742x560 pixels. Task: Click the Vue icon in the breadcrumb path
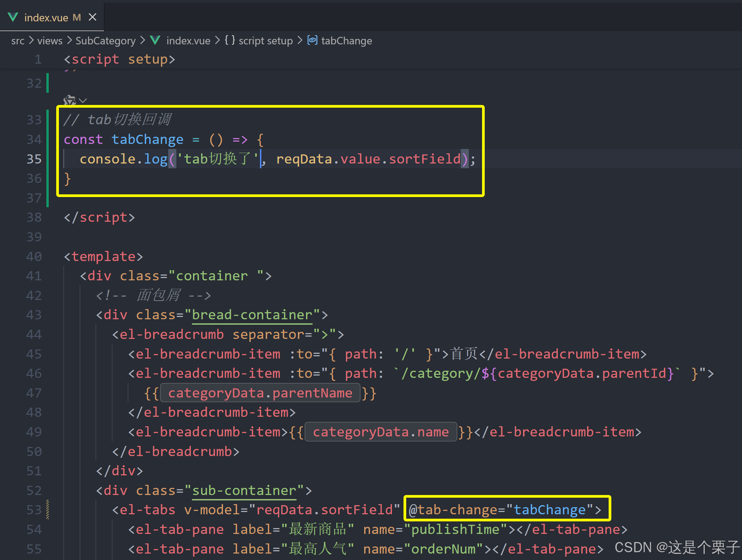[155, 41]
